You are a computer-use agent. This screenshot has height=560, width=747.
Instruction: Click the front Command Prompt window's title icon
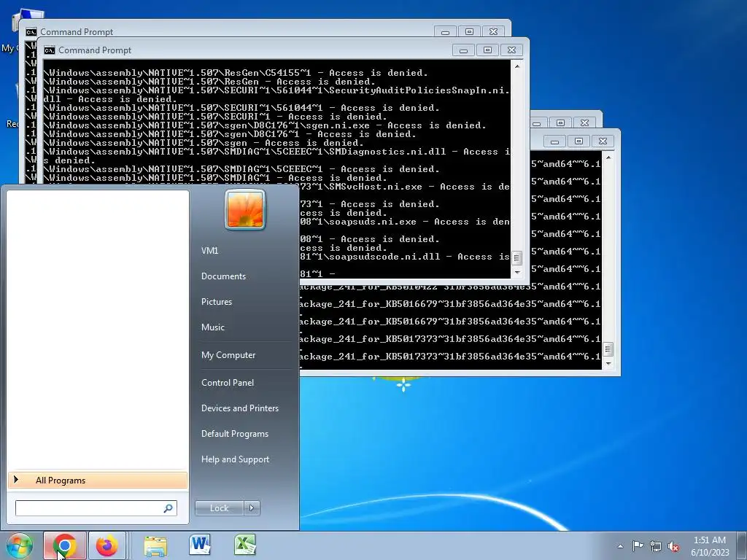pos(49,50)
